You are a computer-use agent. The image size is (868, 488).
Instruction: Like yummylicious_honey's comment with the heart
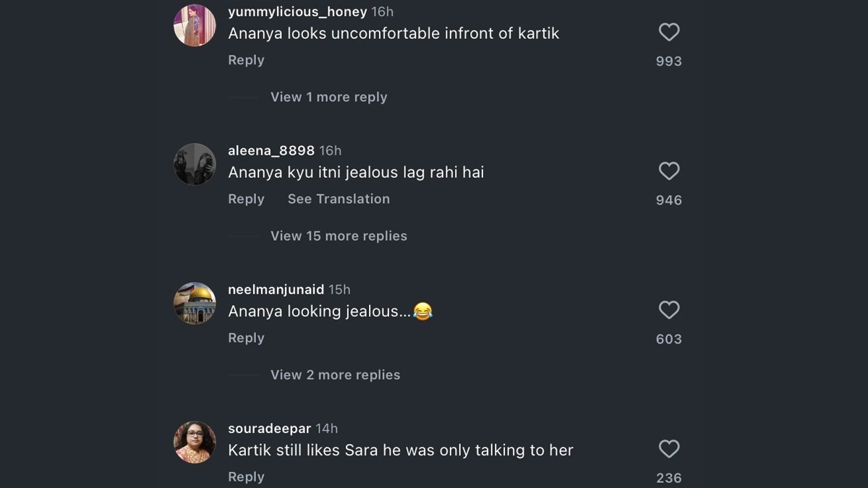669,32
